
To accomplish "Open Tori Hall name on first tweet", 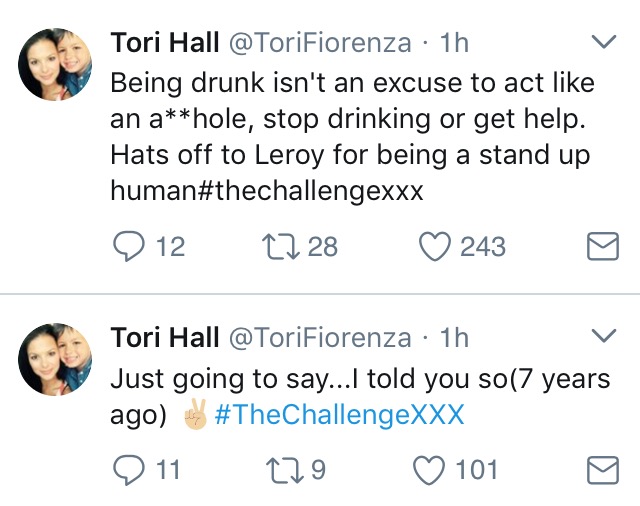I will click(165, 42).
